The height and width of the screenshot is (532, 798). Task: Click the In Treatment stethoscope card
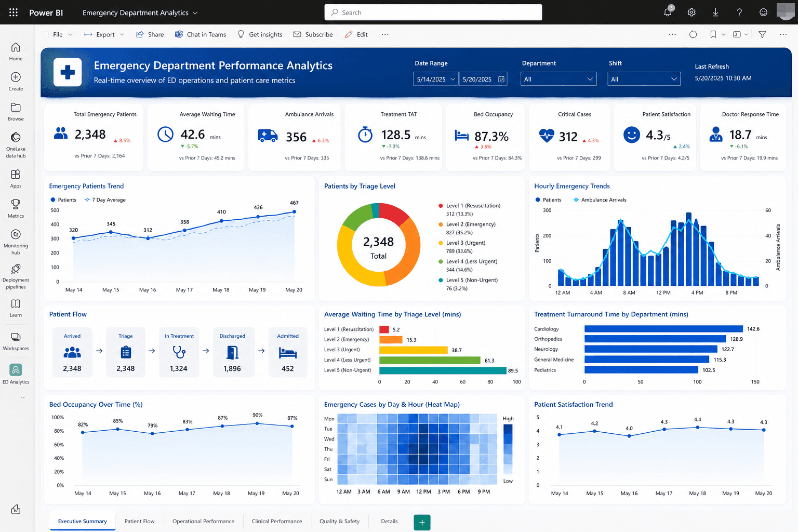pos(179,352)
